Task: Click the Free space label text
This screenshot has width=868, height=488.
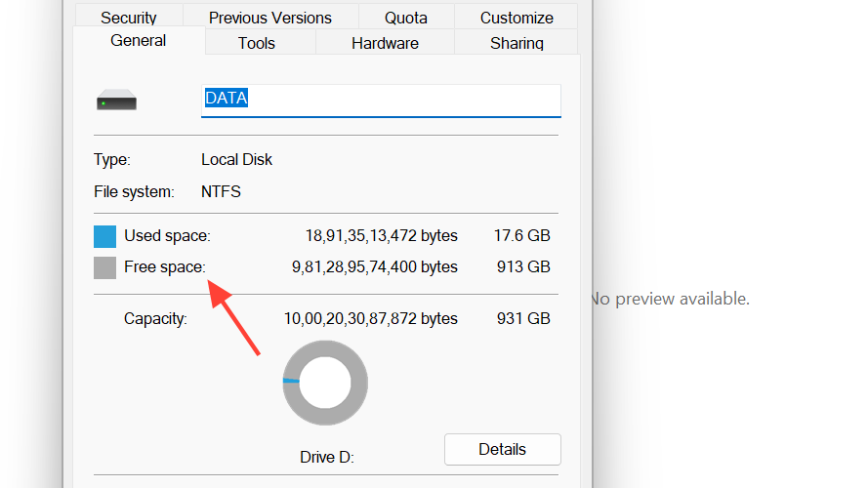Action: pos(164,267)
